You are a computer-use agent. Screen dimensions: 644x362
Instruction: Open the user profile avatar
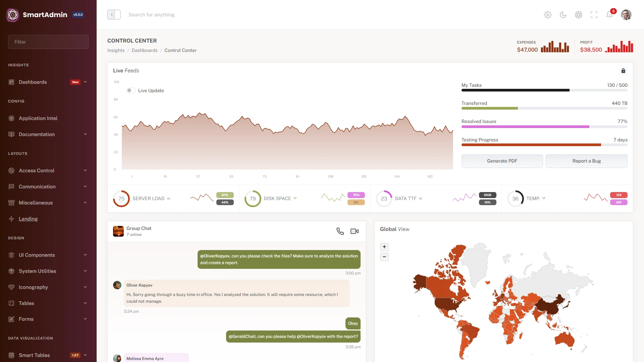coord(626,15)
